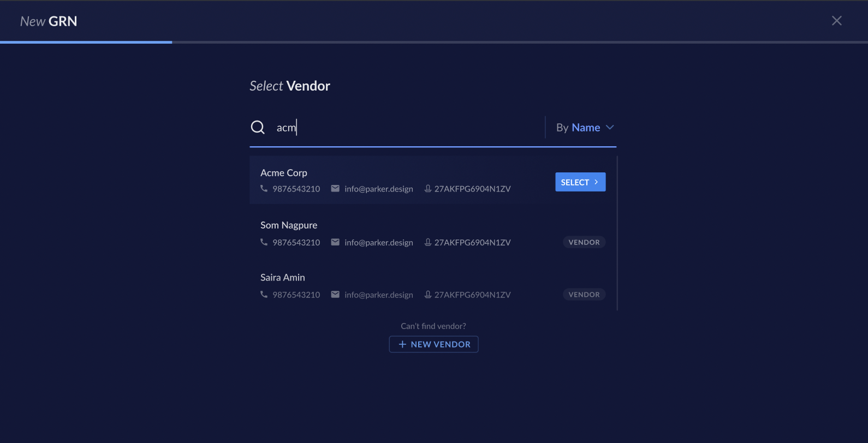
Task: Click Acme Corp phone number 9876543210
Action: (296, 189)
